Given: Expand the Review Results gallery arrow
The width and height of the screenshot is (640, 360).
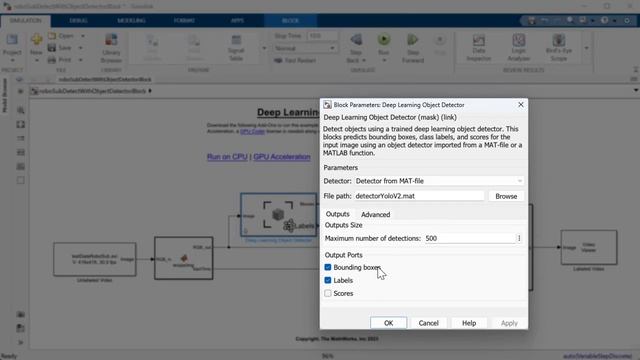Looking at the screenshot, I should click(587, 48).
